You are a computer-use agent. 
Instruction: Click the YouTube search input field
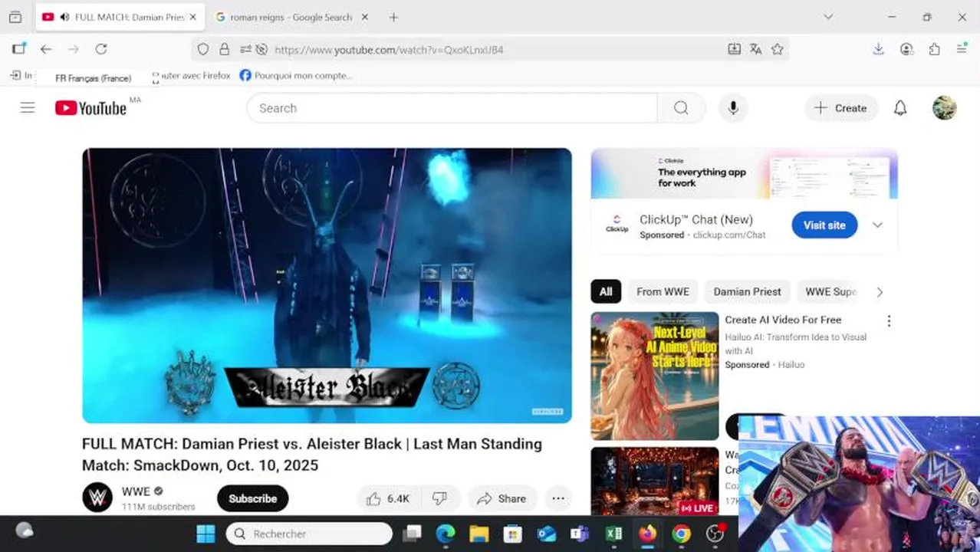(452, 108)
